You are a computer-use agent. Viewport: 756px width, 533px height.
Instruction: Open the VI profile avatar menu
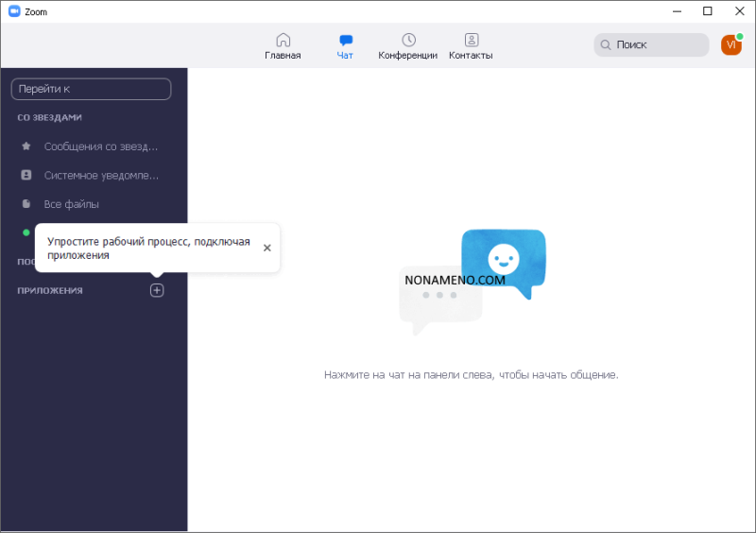tap(730, 44)
